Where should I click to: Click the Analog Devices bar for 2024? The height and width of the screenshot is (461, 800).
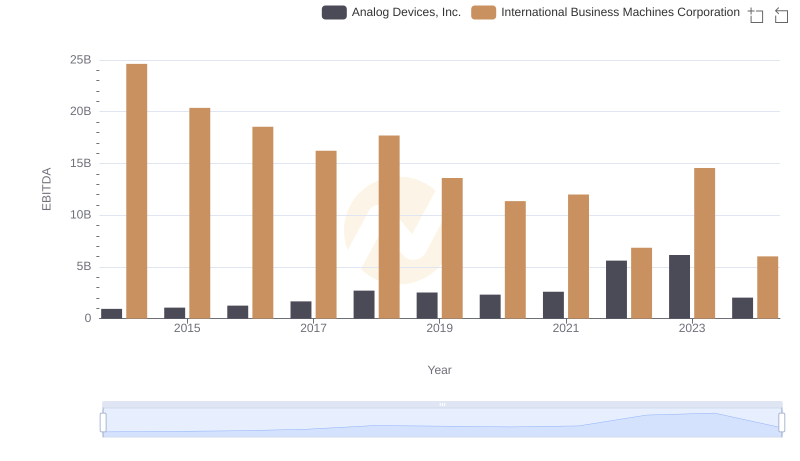742,308
